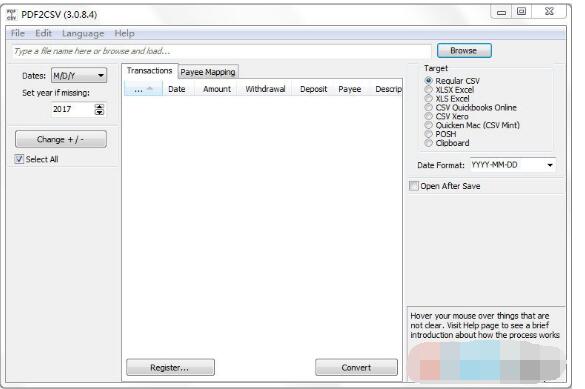Screen dimensions: 585x389
Task: Open the Help menu
Action: [124, 33]
